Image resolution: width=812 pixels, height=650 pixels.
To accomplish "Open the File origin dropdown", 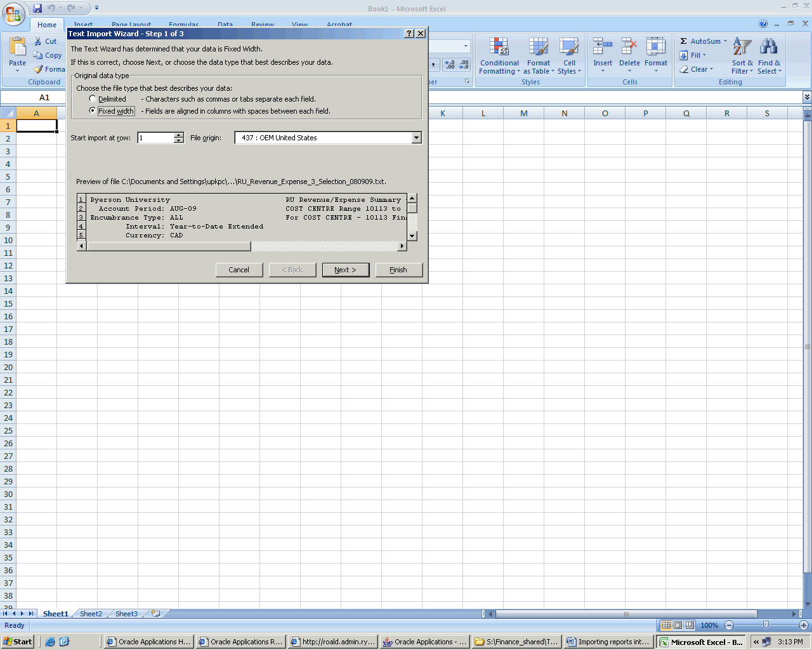I will (x=416, y=138).
